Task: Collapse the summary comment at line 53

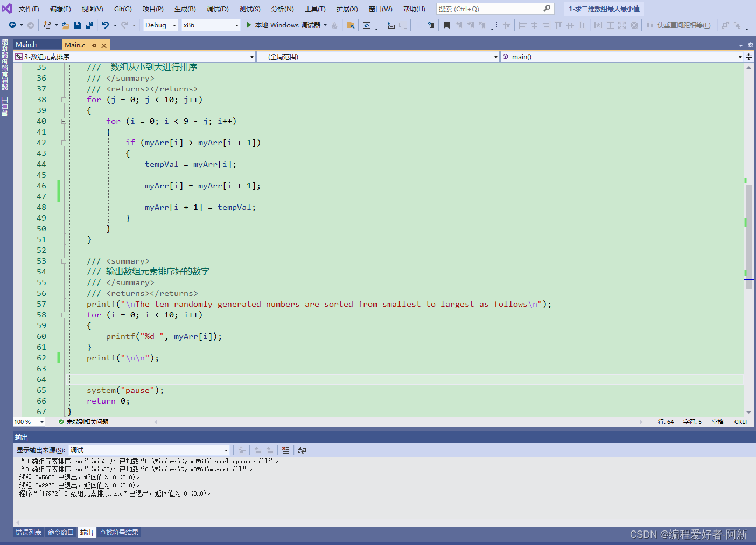Action: point(64,261)
